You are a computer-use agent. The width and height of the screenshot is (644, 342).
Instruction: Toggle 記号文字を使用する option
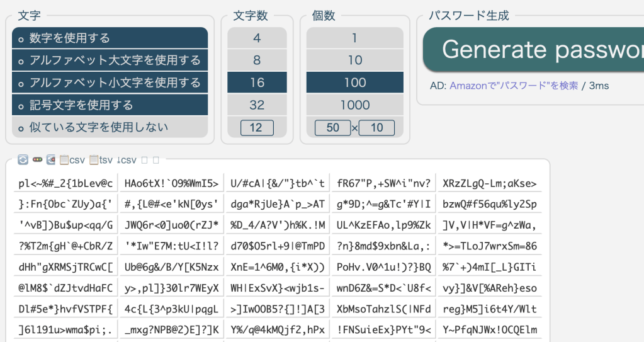(110, 105)
